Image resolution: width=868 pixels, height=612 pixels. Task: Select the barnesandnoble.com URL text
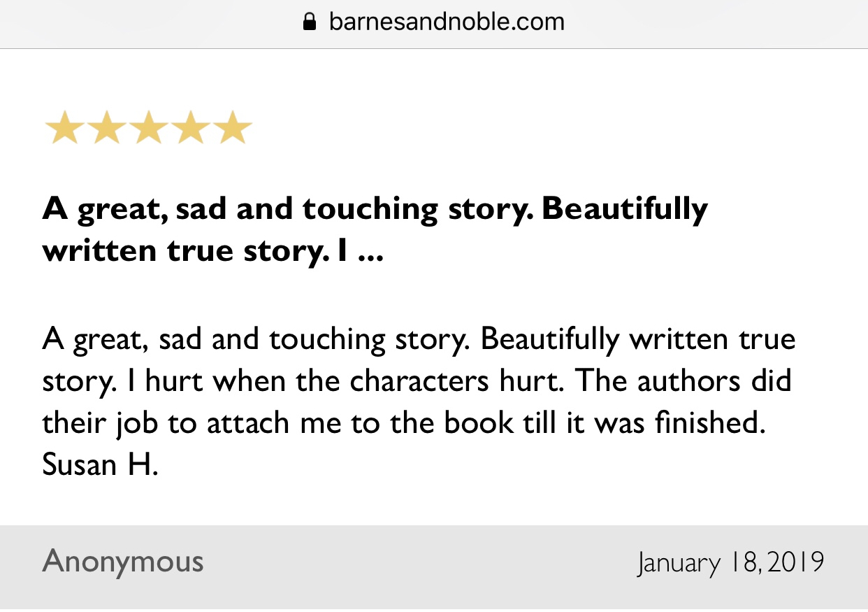(446, 22)
